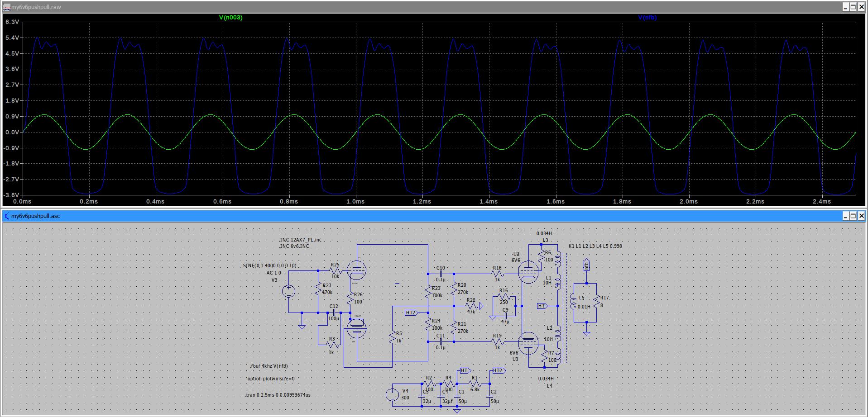Click the .INC 12AX7_PL.inc directive

(x=300, y=240)
